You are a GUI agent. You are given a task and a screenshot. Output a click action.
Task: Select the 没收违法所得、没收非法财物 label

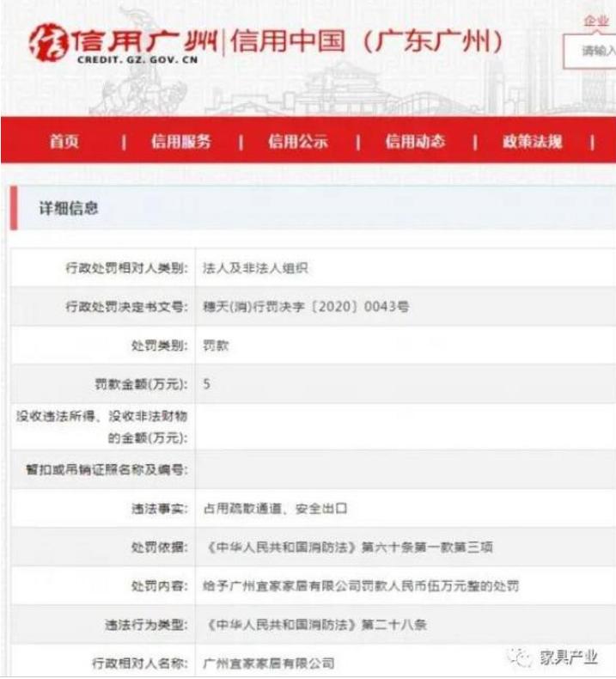(101, 427)
